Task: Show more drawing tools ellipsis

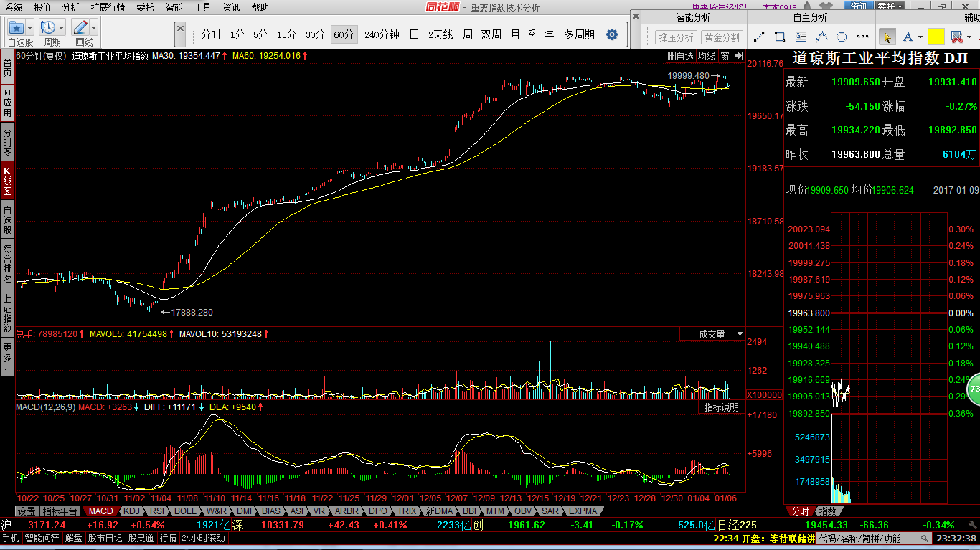Action: pyautogui.click(x=863, y=37)
